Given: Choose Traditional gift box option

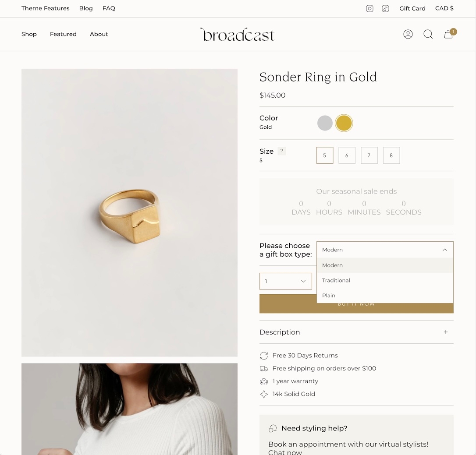Looking at the screenshot, I should pyautogui.click(x=336, y=280).
